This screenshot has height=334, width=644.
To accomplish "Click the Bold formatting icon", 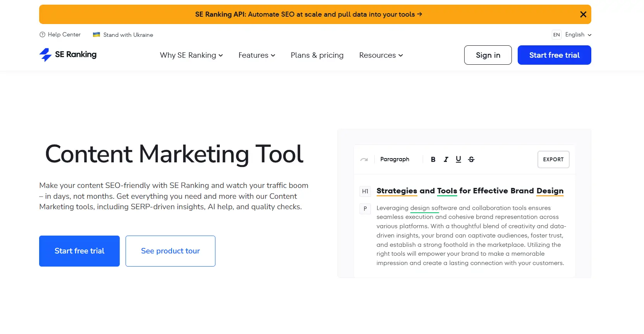I will click(433, 159).
